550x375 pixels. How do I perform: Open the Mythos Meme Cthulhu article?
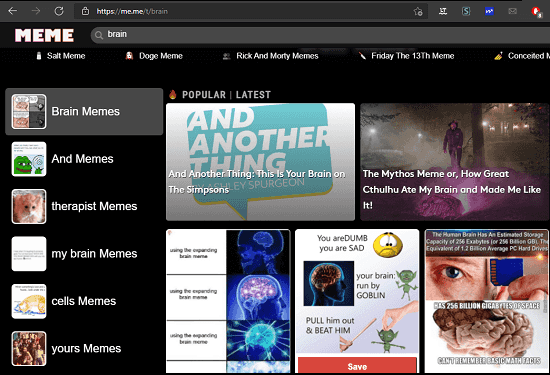(454, 162)
